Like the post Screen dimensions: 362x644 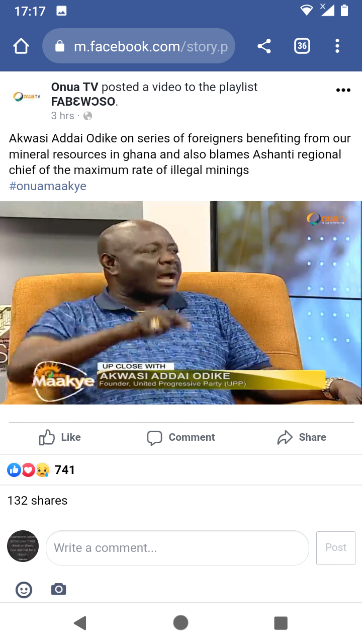click(x=60, y=437)
